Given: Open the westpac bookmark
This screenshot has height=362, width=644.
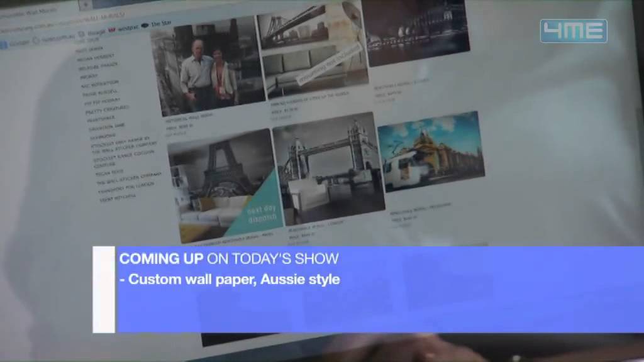Looking at the screenshot, I should coord(124,29).
